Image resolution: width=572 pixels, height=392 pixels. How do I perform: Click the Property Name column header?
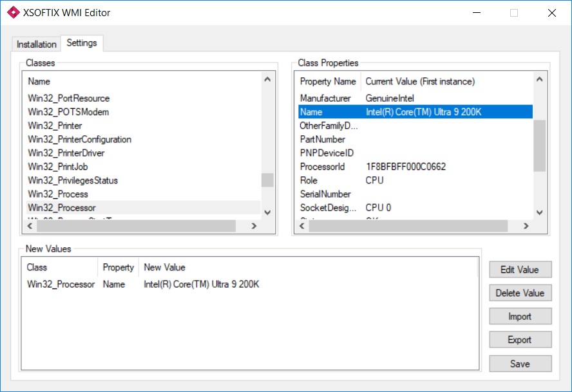coord(328,81)
